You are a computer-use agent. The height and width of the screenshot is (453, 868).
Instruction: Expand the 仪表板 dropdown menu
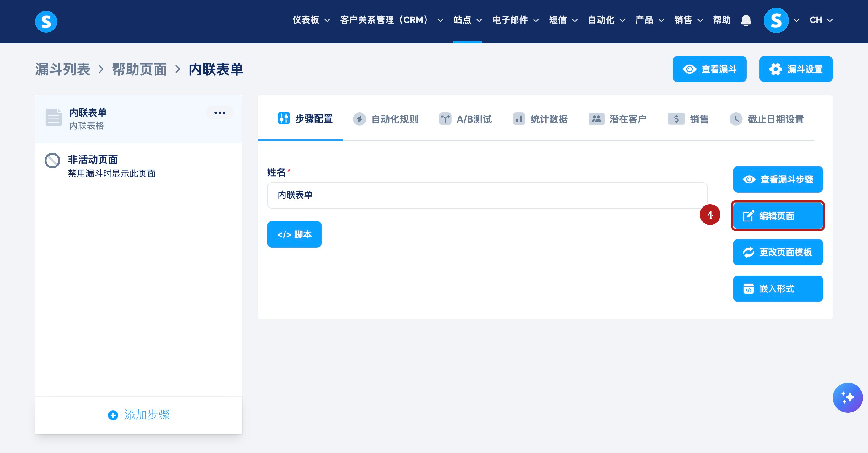(x=311, y=20)
